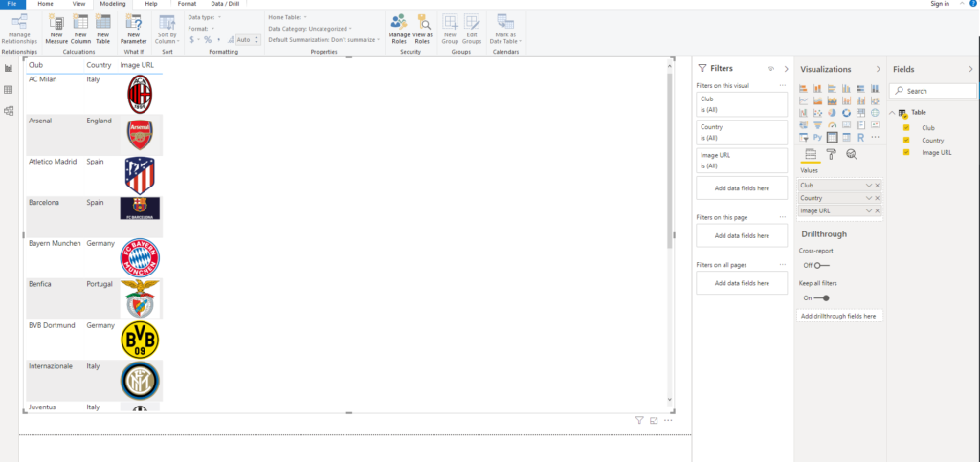The width and height of the screenshot is (980, 462).
Task: Select the stacked bar chart visualization
Action: [x=804, y=89]
